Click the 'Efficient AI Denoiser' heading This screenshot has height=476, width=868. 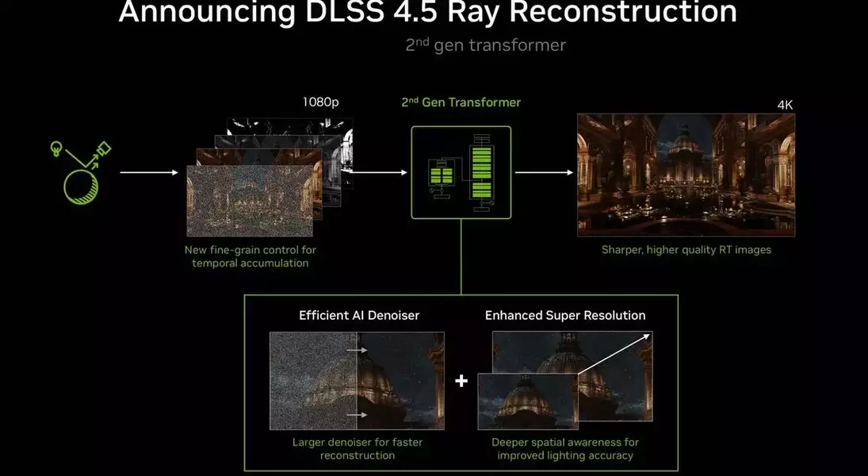coord(359,315)
